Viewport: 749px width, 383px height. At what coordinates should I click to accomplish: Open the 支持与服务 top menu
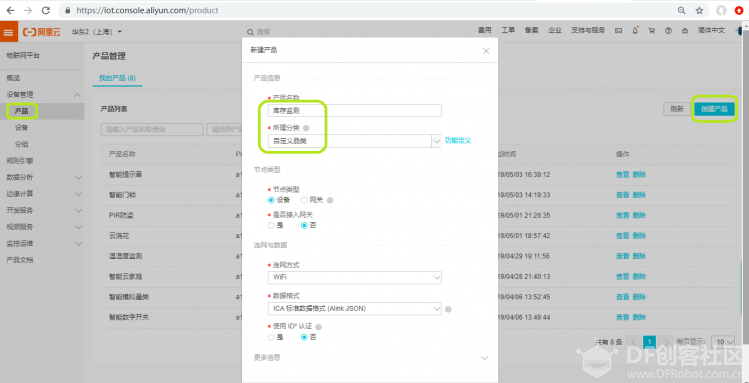coord(588,30)
